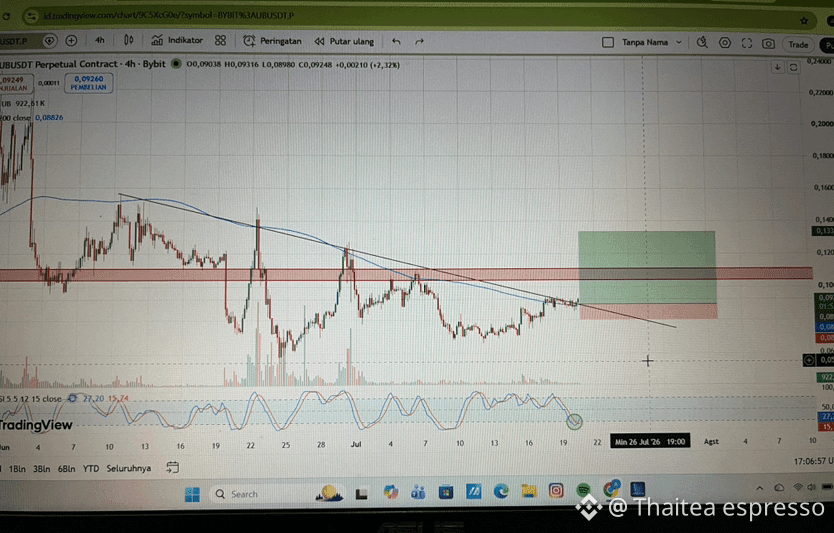
Task: Open File Explorer from the taskbar
Action: tap(529, 490)
